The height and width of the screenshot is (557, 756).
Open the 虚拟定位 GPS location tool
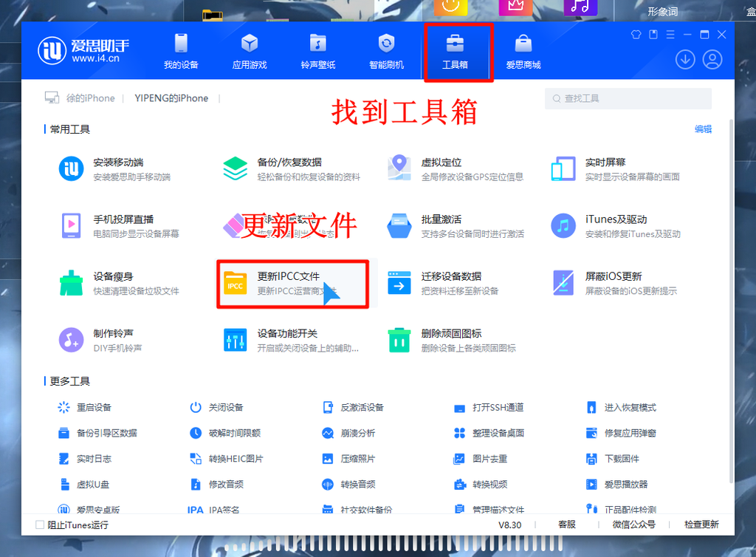coord(455,169)
